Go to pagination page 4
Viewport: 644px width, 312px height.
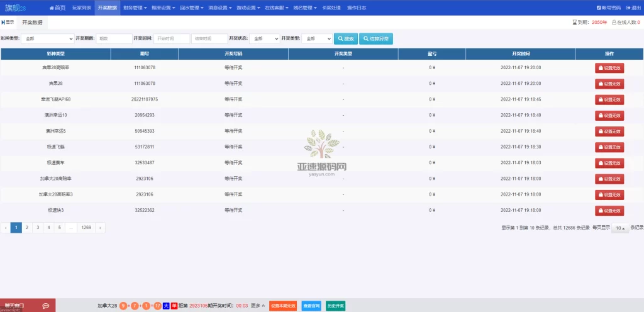(x=49, y=228)
